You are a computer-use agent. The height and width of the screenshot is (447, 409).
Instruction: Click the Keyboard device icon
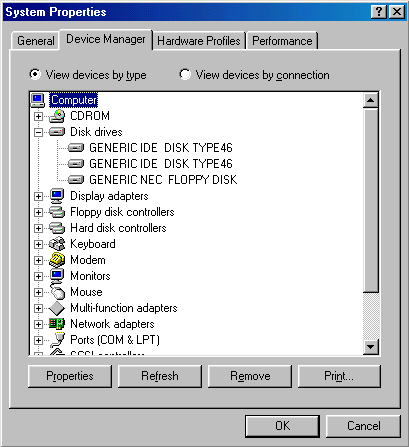[x=57, y=244]
